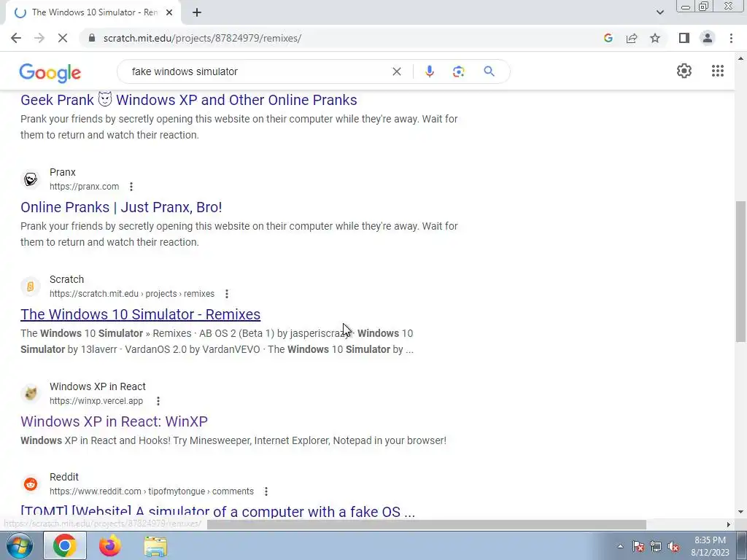Click the reddit.com tipofmytongue comments breadcrumb
Screen dimensions: 747x560
click(152, 491)
